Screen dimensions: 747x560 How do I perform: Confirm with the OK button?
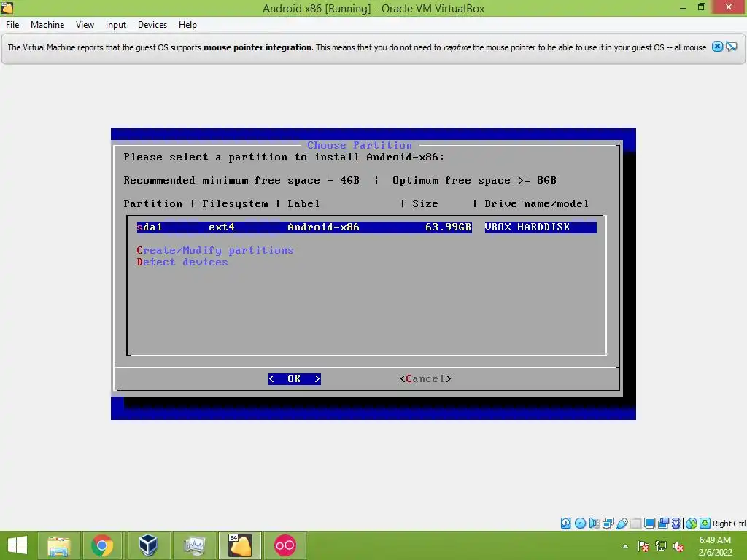coord(295,378)
